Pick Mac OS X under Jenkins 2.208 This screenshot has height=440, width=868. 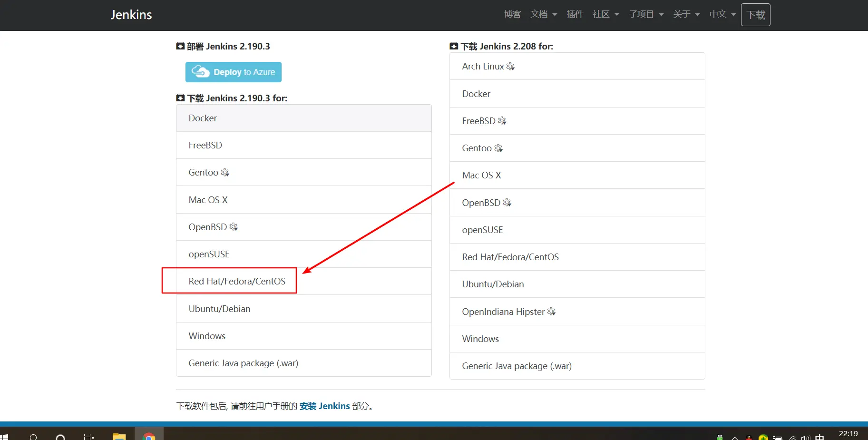point(577,175)
